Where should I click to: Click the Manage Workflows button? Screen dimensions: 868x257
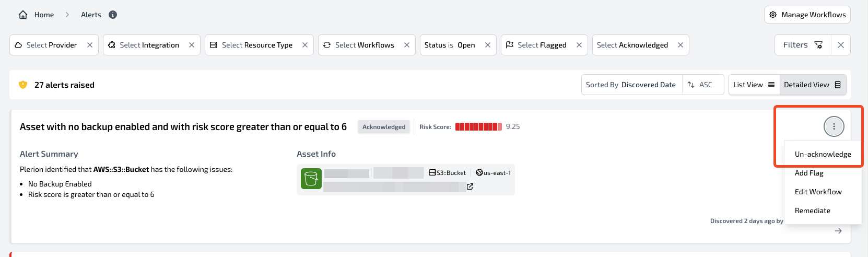point(807,15)
